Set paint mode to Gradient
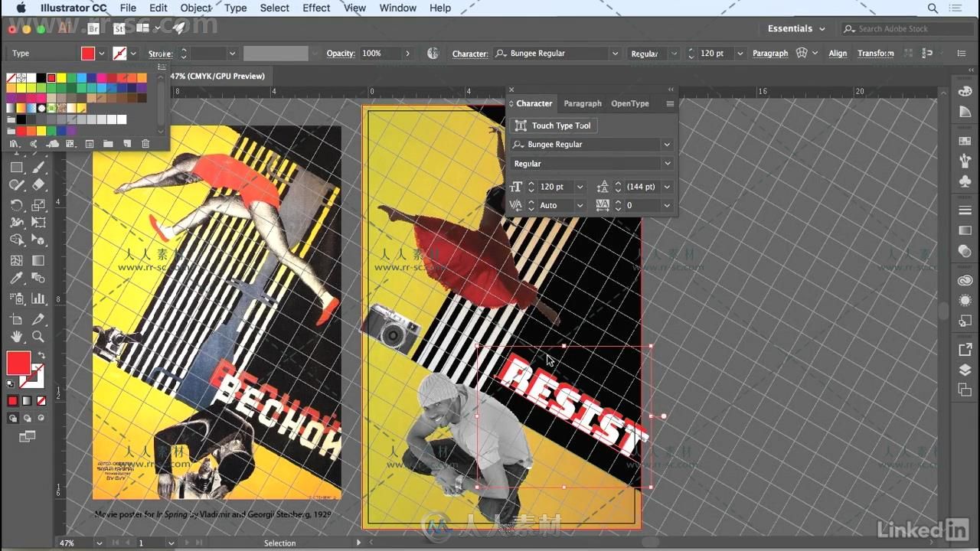The width and height of the screenshot is (980, 551). click(27, 400)
